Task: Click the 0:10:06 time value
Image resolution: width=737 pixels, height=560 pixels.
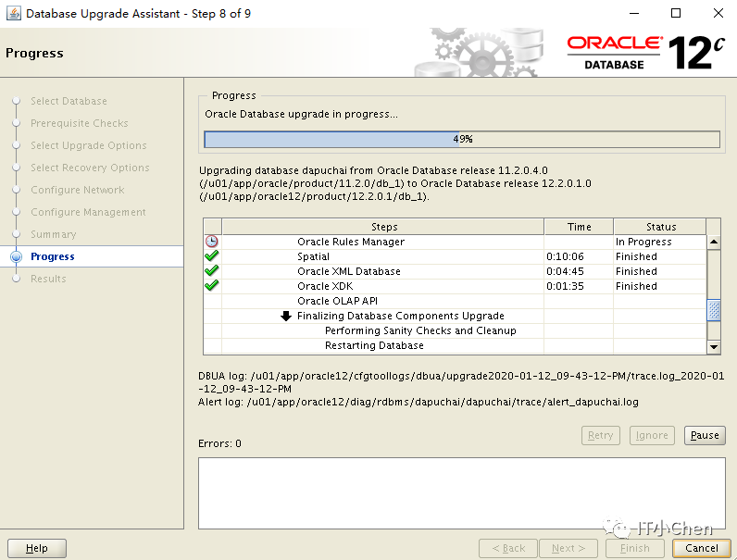Action: click(565, 256)
